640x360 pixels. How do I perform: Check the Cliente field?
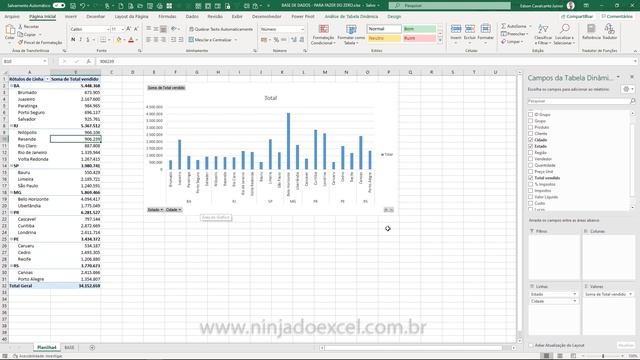[x=531, y=133]
